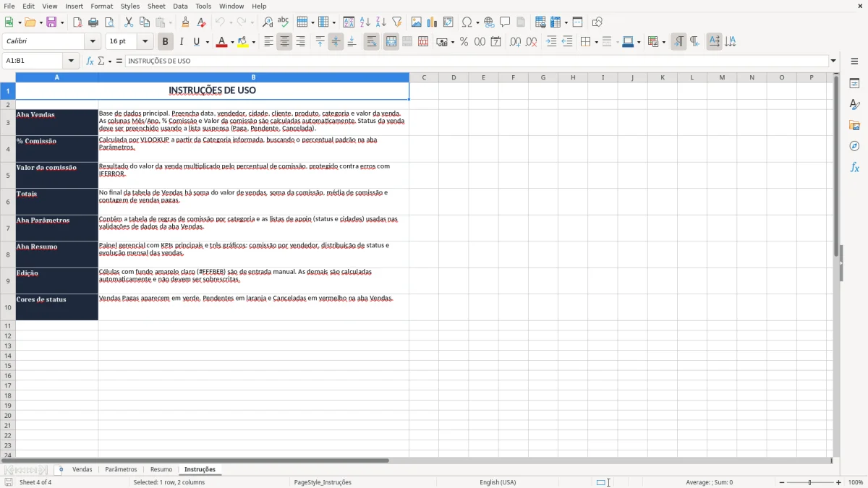Clear direct formatting
This screenshot has width=868, height=488.
pyautogui.click(x=202, y=22)
